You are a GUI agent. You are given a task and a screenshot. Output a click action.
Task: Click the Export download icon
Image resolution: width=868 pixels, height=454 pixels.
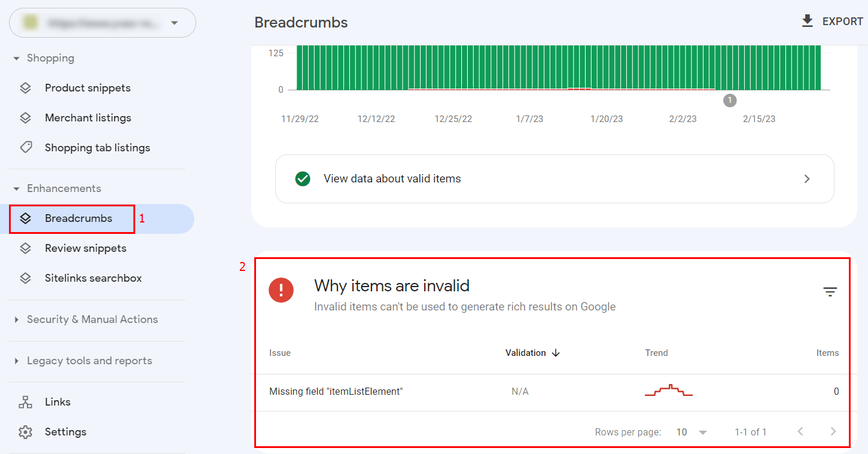806,20
